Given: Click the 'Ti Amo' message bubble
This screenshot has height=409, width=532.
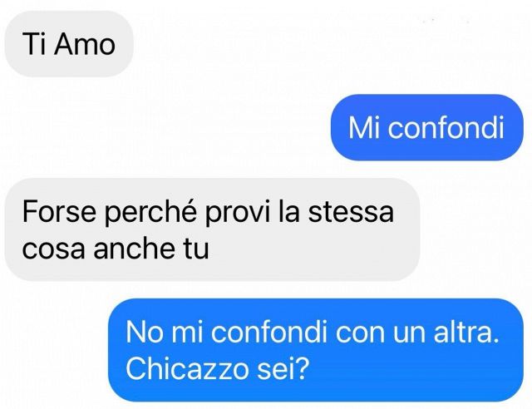Looking at the screenshot, I should point(69,44).
